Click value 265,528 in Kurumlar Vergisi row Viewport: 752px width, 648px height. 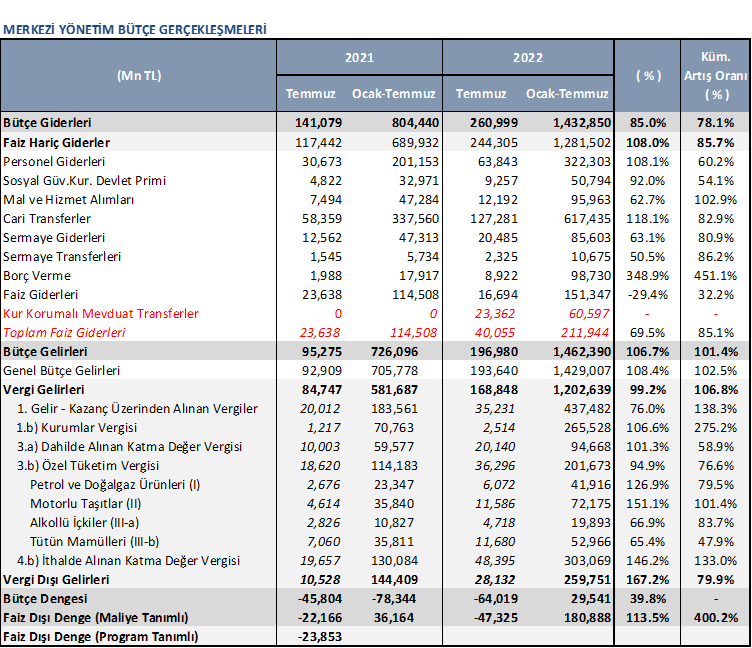point(588,428)
